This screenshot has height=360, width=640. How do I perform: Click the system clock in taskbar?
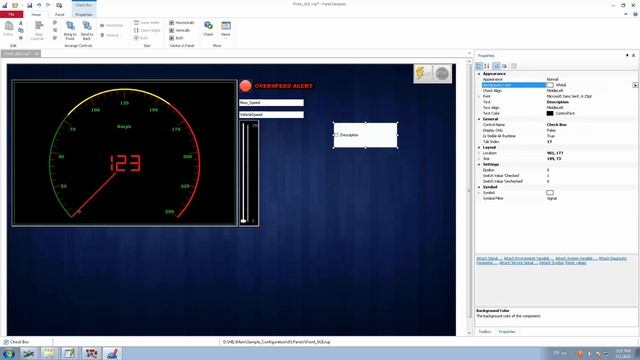point(623,353)
